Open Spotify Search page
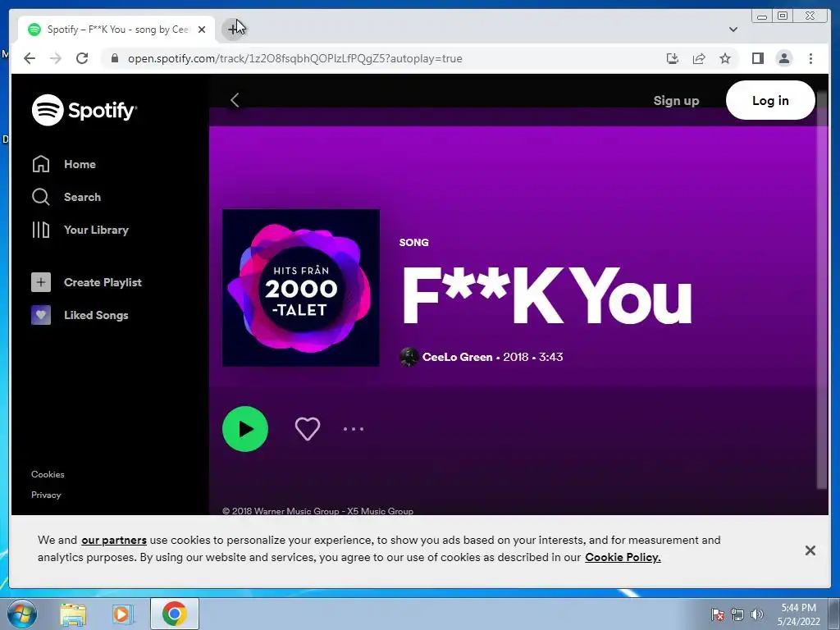Image resolution: width=840 pixels, height=630 pixels. pos(66,197)
